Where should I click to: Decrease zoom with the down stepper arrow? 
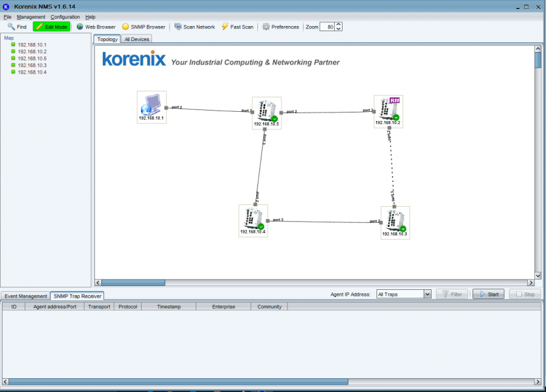(x=339, y=29)
